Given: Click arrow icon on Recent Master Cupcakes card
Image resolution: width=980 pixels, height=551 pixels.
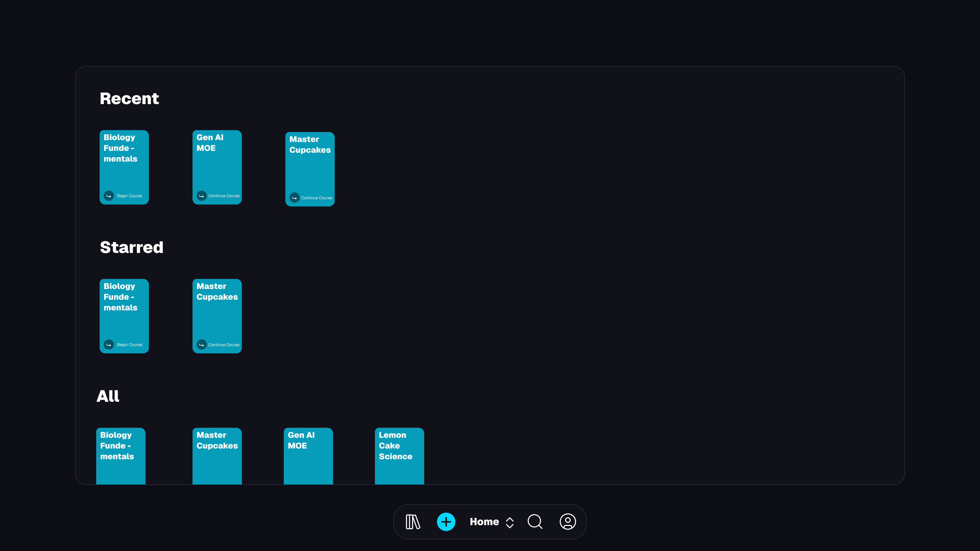Looking at the screenshot, I should click(x=295, y=198).
